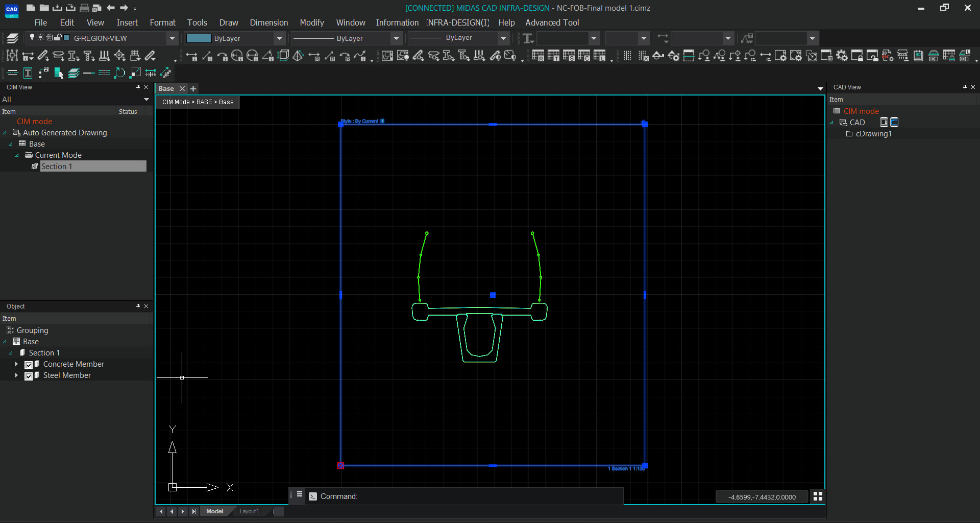
Task: Click the ByLayer teal color swatch
Action: point(199,38)
